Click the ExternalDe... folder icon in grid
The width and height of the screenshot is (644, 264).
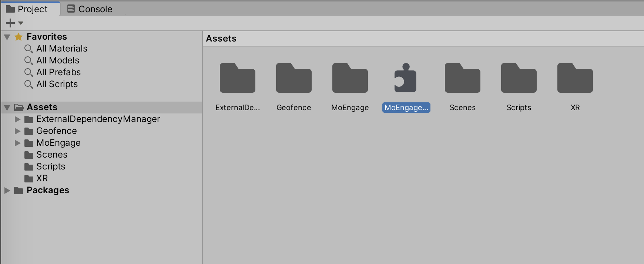(238, 78)
